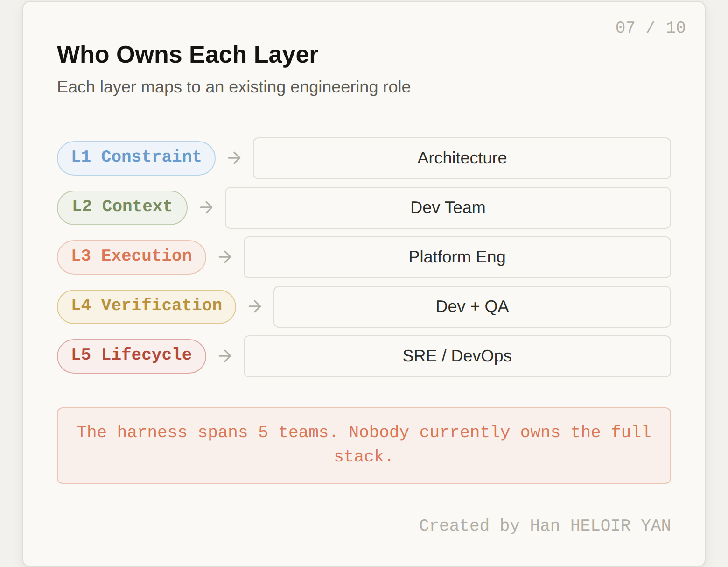
Task: Click the 07 / 10 slide counter
Action: [x=651, y=27]
